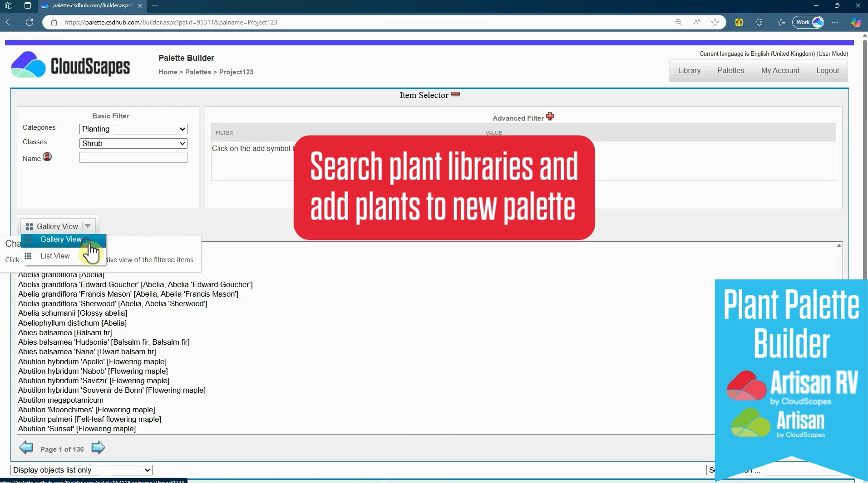The image size is (868, 483).
Task: Open the Library navigation tab
Action: pos(689,71)
